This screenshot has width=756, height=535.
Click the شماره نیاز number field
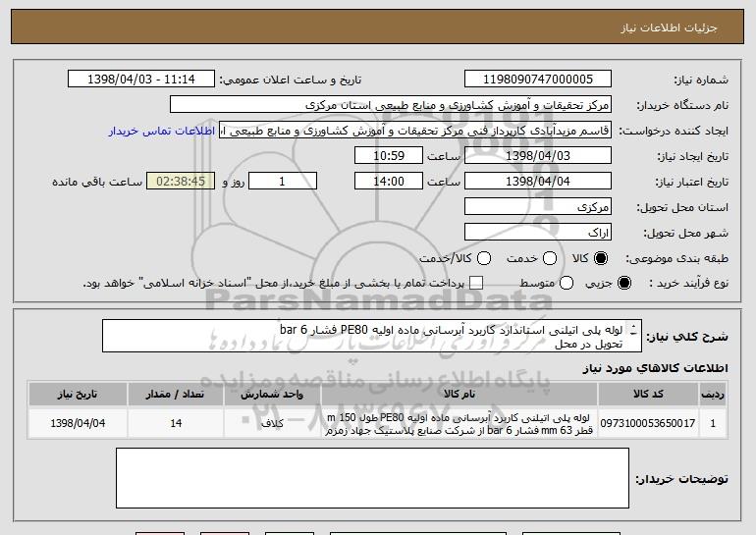click(538, 80)
